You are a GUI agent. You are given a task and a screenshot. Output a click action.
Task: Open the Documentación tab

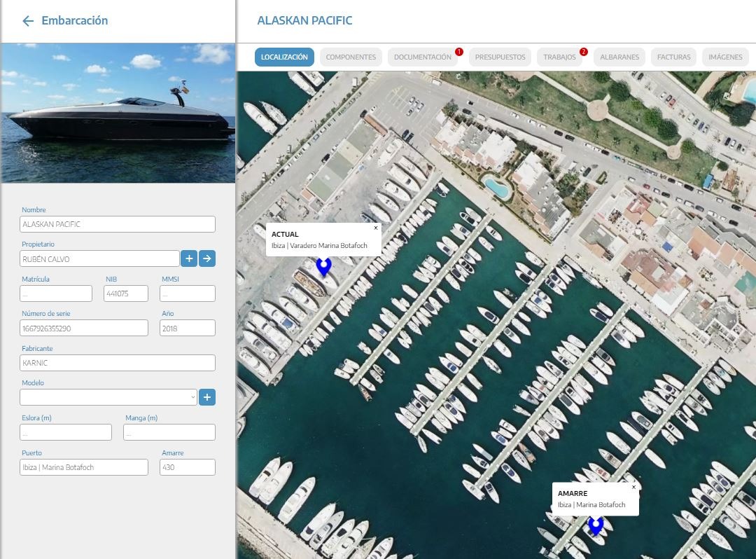coord(422,57)
